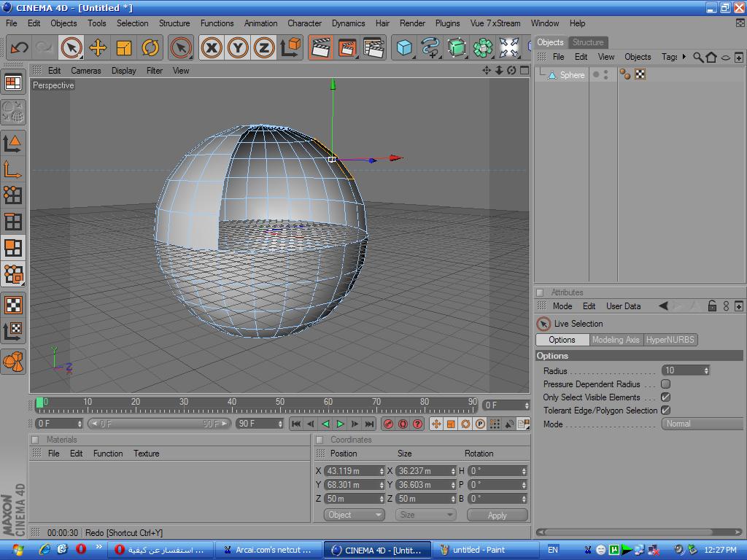
Task: Toggle the Attributes panel checkbox
Action: 540,292
